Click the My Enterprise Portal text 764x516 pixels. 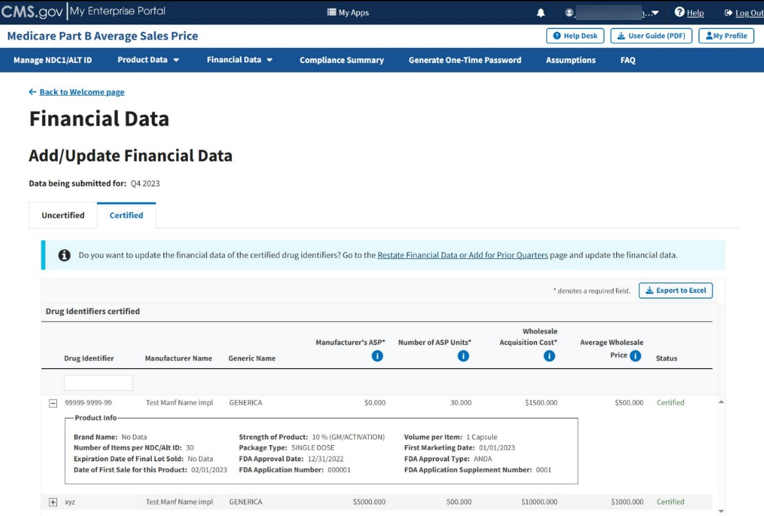coord(117,11)
